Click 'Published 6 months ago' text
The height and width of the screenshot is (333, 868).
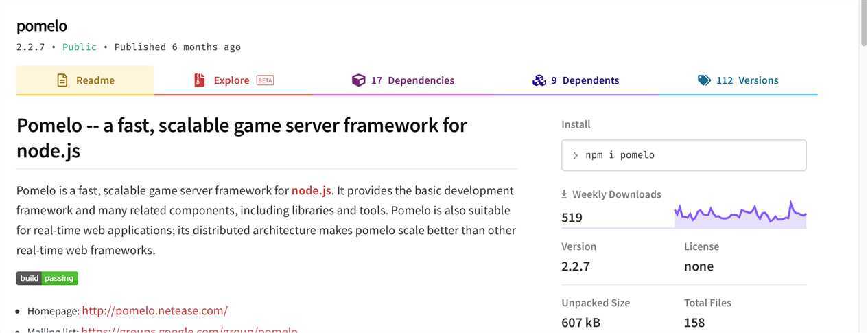(x=178, y=47)
